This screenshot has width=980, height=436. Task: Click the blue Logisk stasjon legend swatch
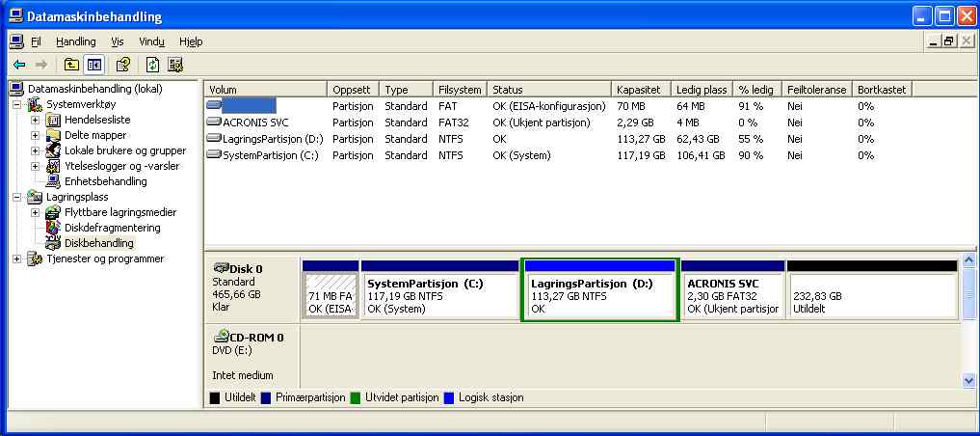click(x=449, y=397)
